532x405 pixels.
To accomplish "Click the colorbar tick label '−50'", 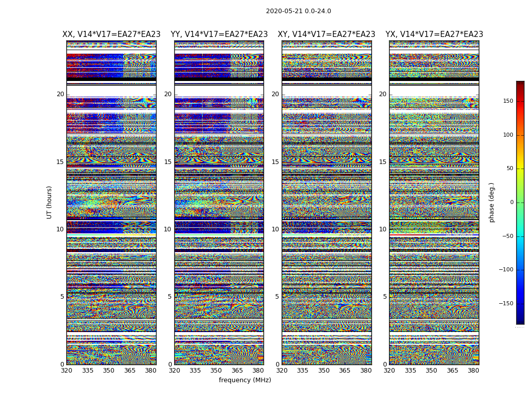I will (508, 236).
